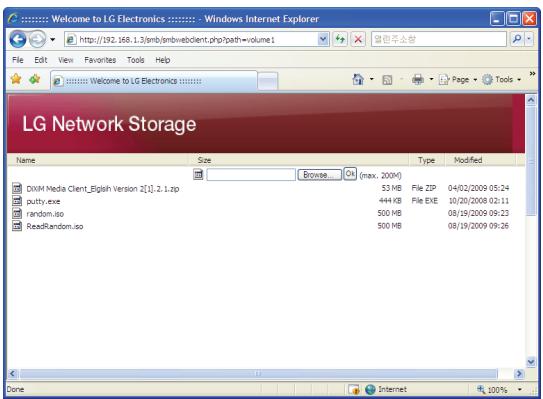Open the Page toolbar menu
Screen dimensions: 543x399
[x=458, y=80]
